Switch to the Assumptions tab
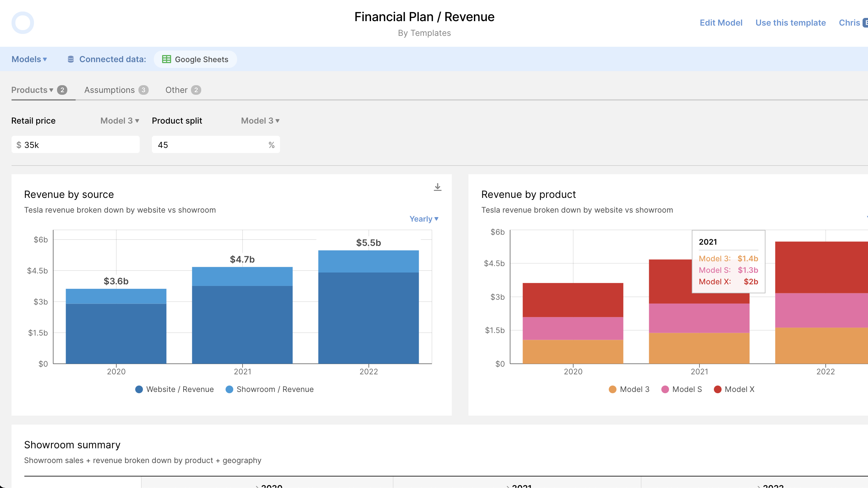The image size is (868, 488). [x=109, y=90]
